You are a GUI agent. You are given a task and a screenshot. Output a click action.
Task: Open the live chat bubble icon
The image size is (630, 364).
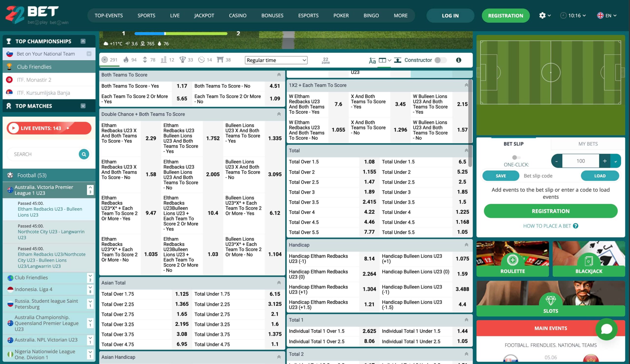(607, 329)
